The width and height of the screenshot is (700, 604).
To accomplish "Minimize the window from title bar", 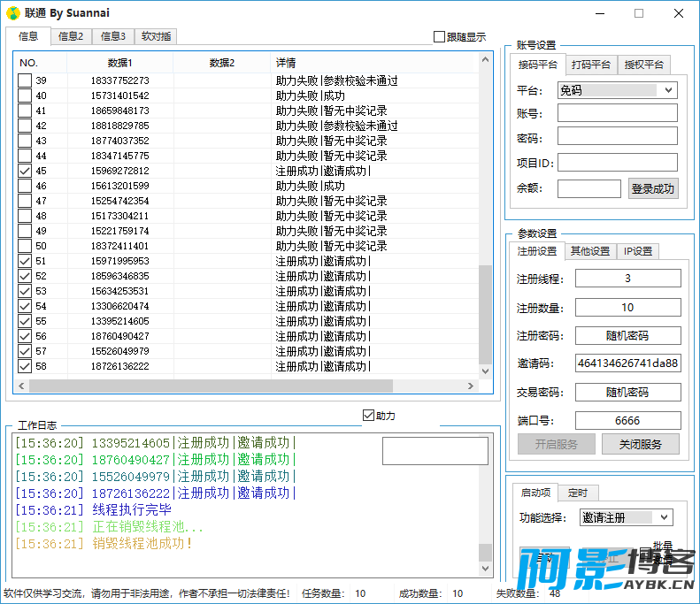I will pos(600,13).
